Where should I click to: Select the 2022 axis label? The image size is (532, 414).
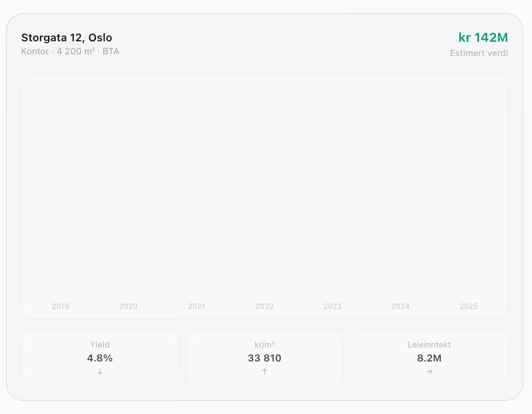pos(265,307)
